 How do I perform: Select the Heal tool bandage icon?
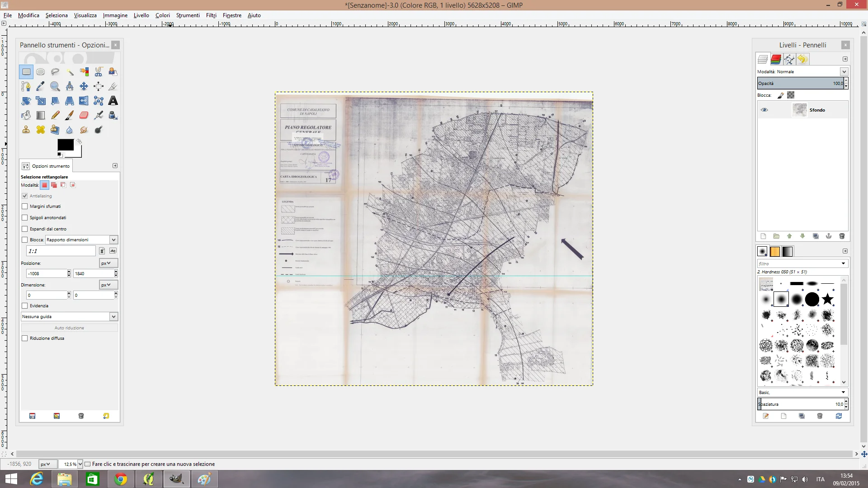coord(41,130)
